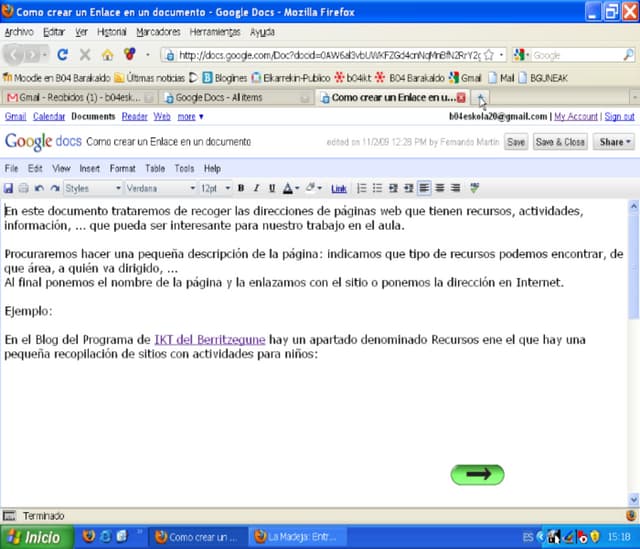Click the document scrollbar down arrow
This screenshot has width=640, height=549.
[633, 499]
